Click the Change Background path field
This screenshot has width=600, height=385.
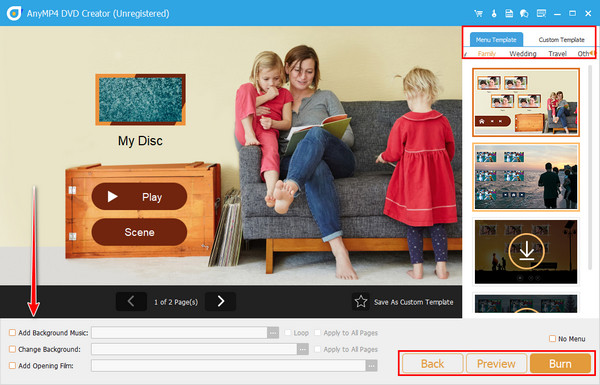(x=194, y=349)
